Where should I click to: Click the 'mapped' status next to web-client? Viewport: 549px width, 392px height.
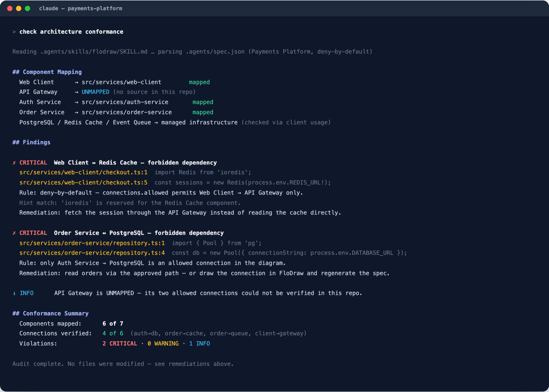199,82
